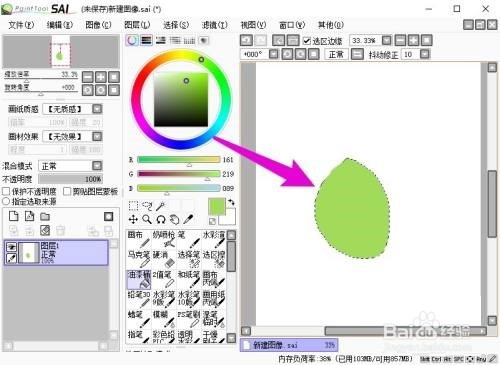Screen dimensions: 500x365
Task: Adjust the 不透明度 opacity slider bar
Action: point(70,179)
